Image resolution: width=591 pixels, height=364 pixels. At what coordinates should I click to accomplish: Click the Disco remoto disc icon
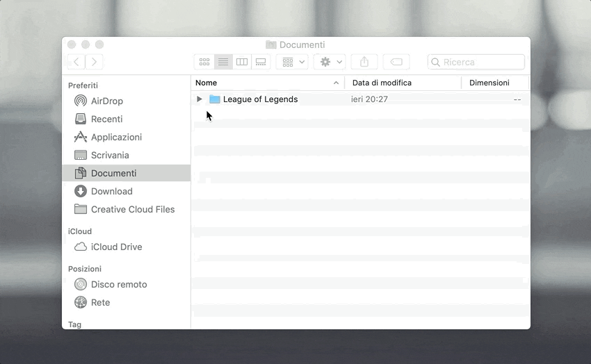80,284
